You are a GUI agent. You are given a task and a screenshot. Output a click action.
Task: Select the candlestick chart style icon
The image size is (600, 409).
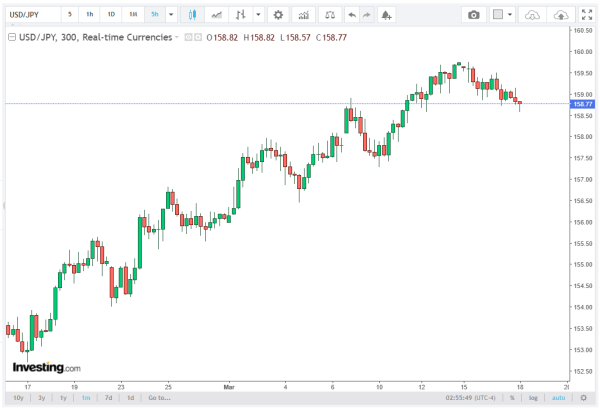pos(191,15)
